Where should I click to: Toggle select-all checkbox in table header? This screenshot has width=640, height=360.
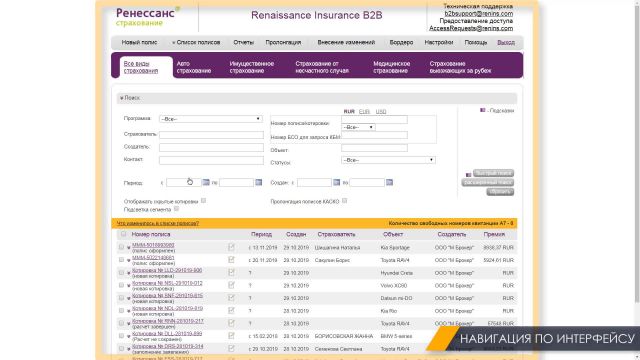click(123, 234)
